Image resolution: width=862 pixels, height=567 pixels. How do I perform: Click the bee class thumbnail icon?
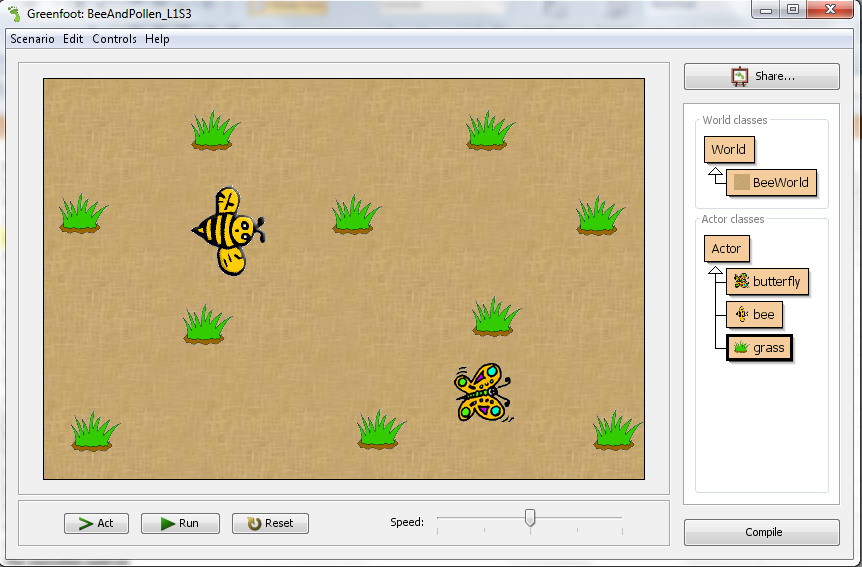(742, 315)
